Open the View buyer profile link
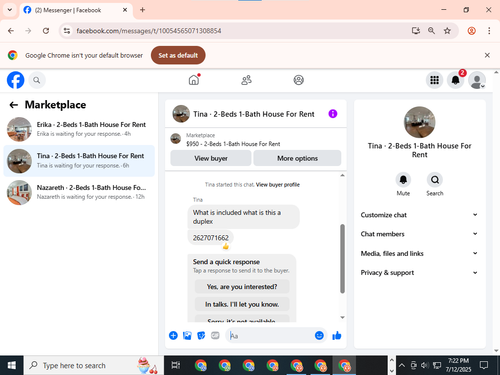 coord(278,185)
